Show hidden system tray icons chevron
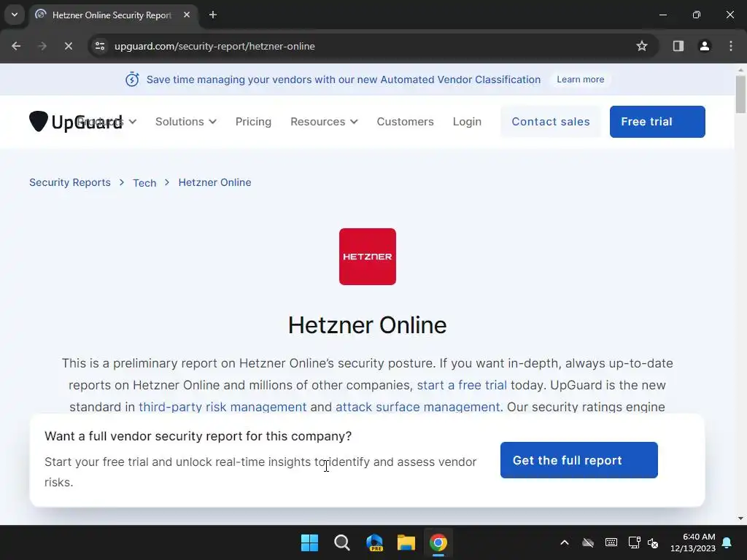The image size is (747, 560). 565,542
